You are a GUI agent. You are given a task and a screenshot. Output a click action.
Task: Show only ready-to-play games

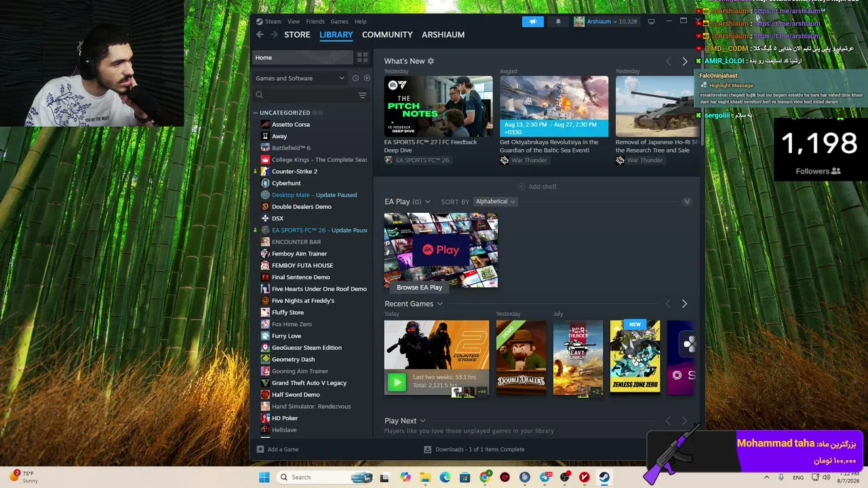(x=367, y=78)
